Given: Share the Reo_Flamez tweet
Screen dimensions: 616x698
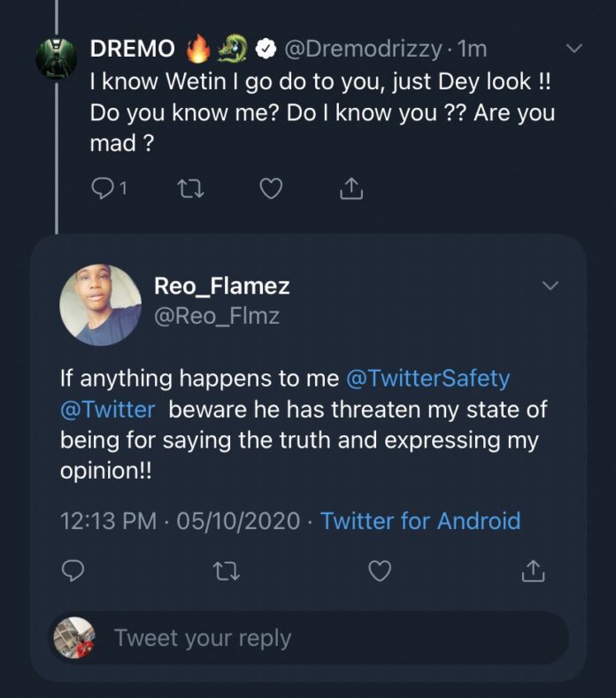Looking at the screenshot, I should 533,571.
